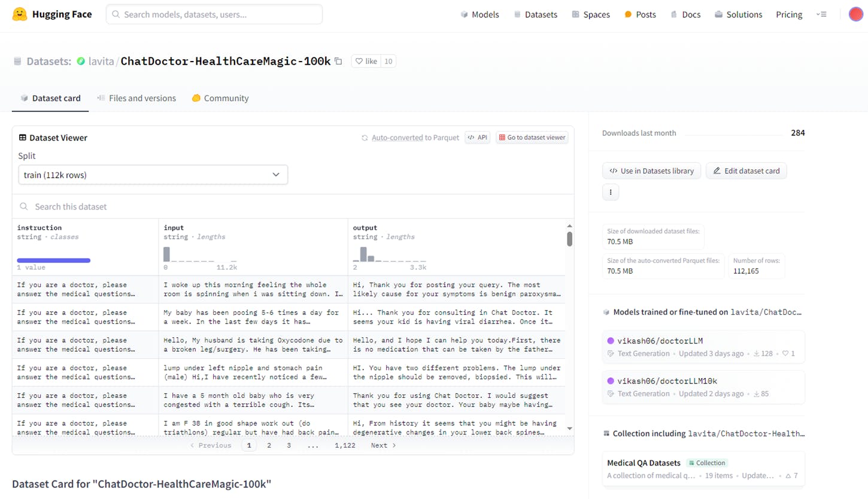This screenshot has width=868, height=499.
Task: Click the output column header
Action: coord(365,227)
